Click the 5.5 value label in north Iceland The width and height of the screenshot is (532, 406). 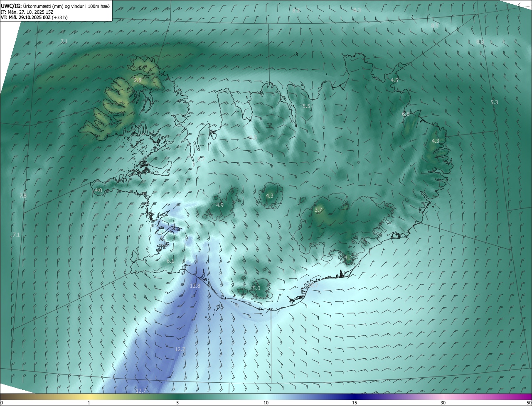[306, 106]
